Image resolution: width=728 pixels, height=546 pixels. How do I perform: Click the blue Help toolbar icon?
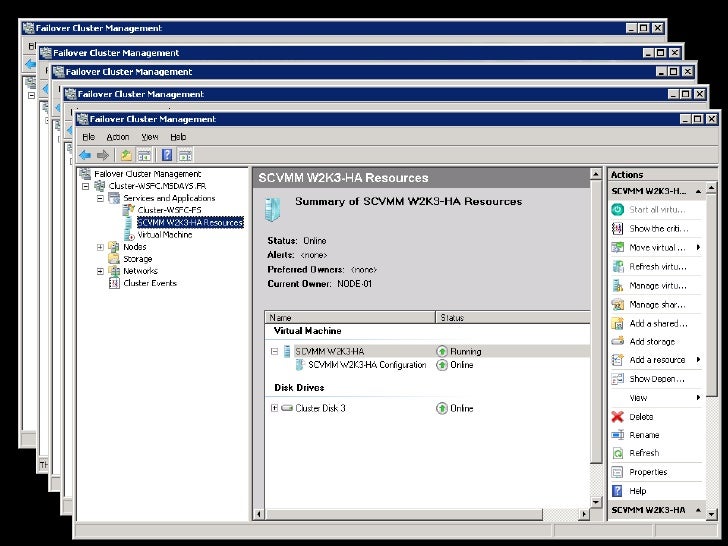coord(167,155)
